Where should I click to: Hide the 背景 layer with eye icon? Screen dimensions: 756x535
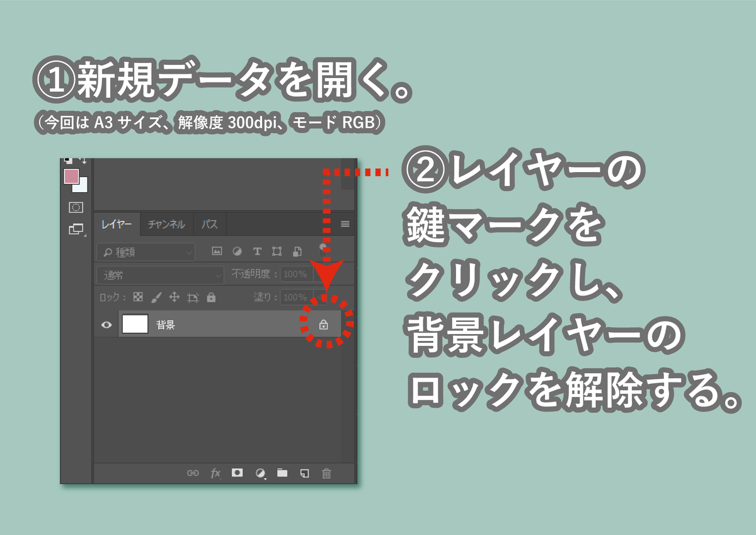point(106,325)
